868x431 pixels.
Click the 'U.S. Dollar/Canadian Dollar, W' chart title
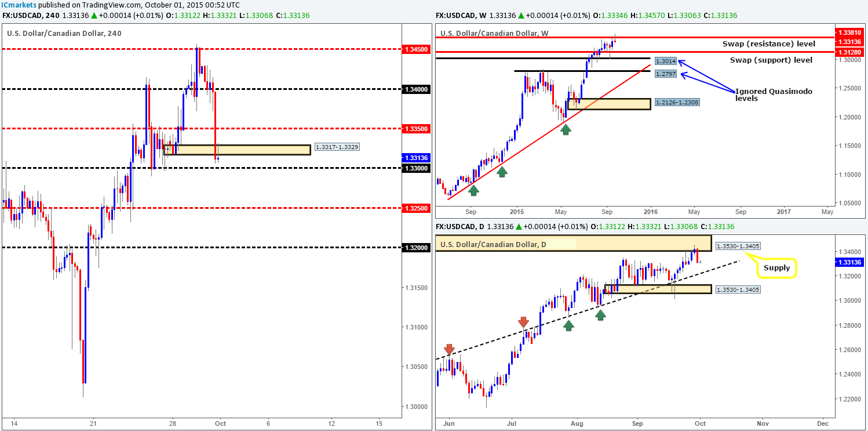coord(495,33)
